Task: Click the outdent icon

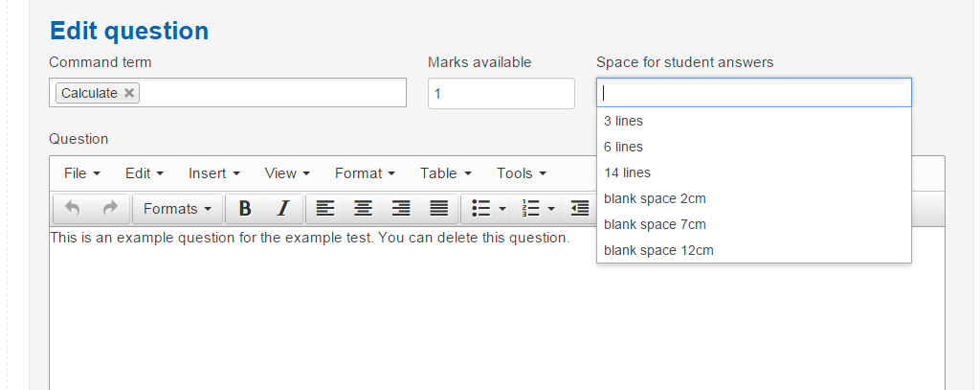Action: coord(580,209)
